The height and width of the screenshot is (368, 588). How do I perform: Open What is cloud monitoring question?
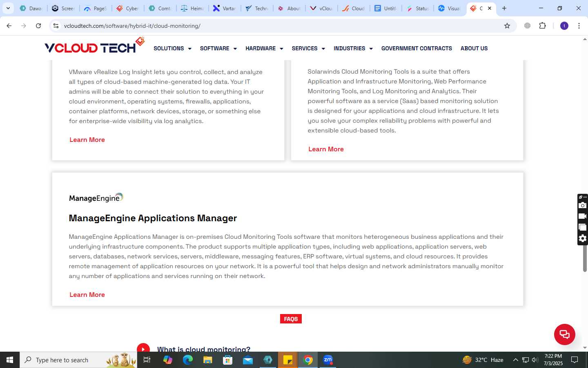(204, 349)
